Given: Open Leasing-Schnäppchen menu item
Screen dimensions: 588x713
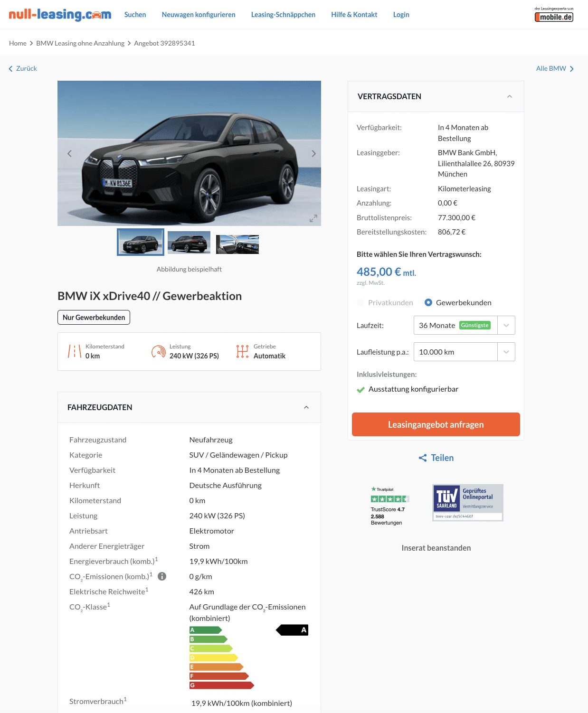Looking at the screenshot, I should [283, 15].
